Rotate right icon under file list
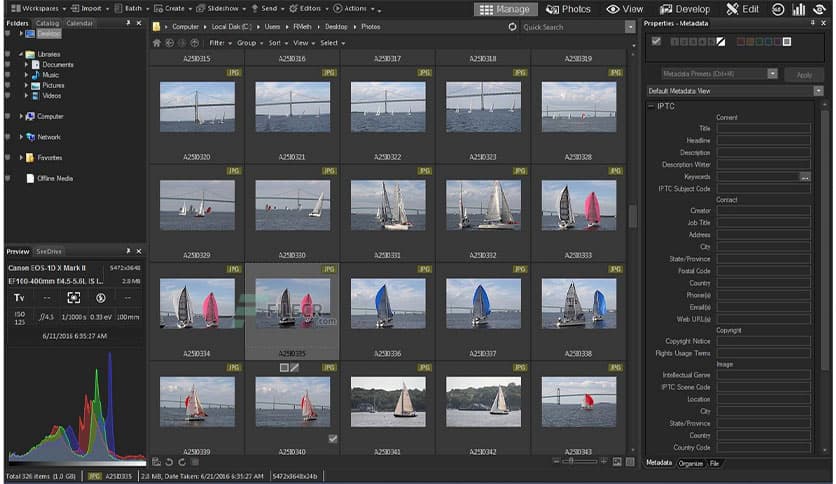 182,462
